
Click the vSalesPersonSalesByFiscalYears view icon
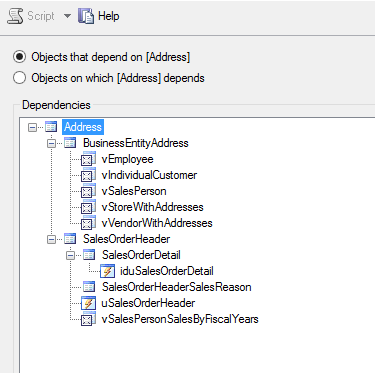(88, 319)
